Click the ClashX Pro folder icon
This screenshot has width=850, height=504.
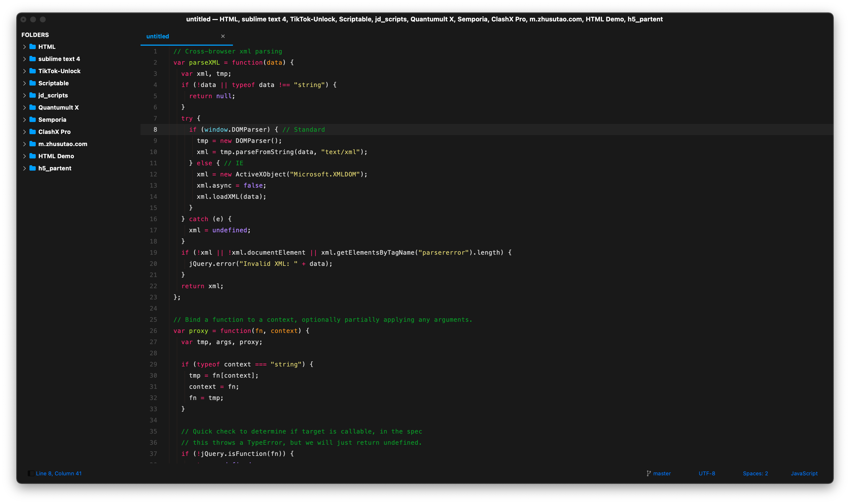tap(33, 132)
